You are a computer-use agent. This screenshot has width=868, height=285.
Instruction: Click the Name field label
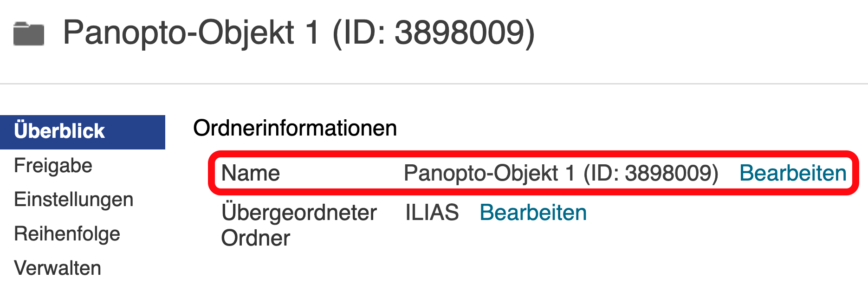[x=251, y=173]
